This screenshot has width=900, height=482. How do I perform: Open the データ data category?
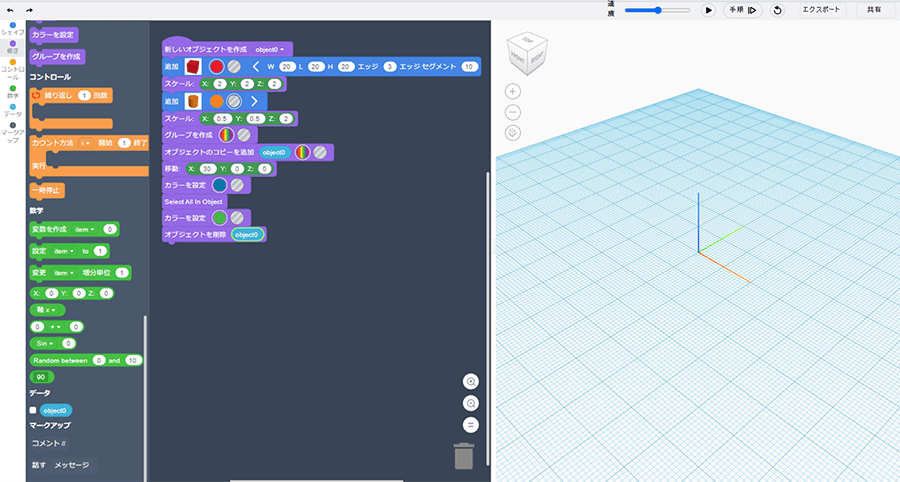pos(13,110)
